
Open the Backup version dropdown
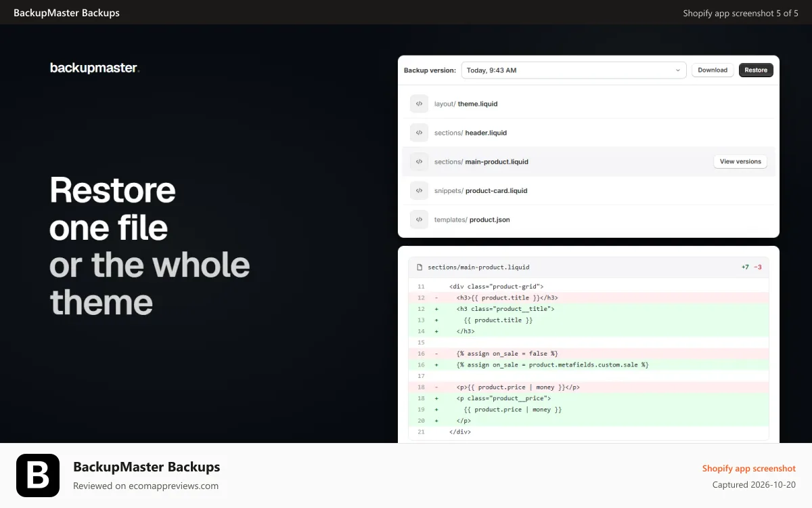pos(574,70)
